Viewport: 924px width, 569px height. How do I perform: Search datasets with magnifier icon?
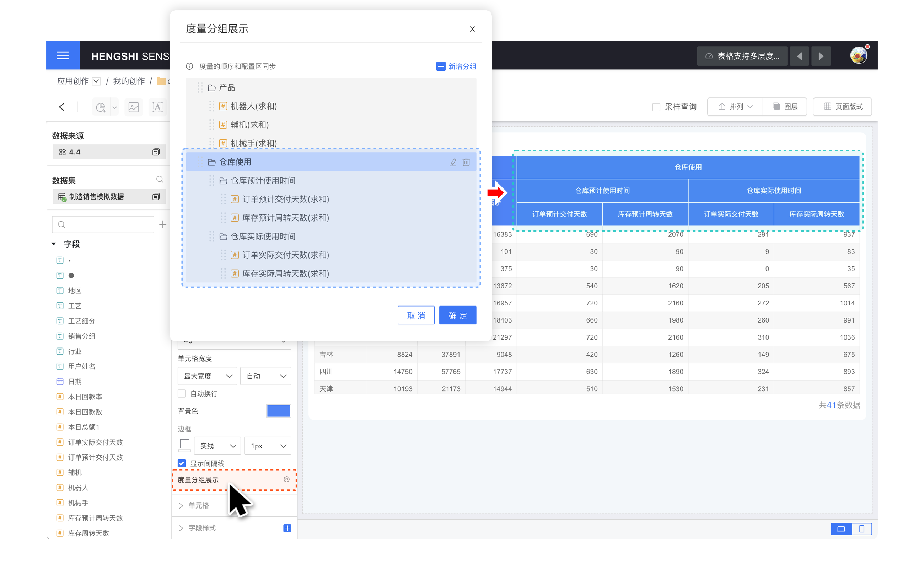tap(160, 179)
